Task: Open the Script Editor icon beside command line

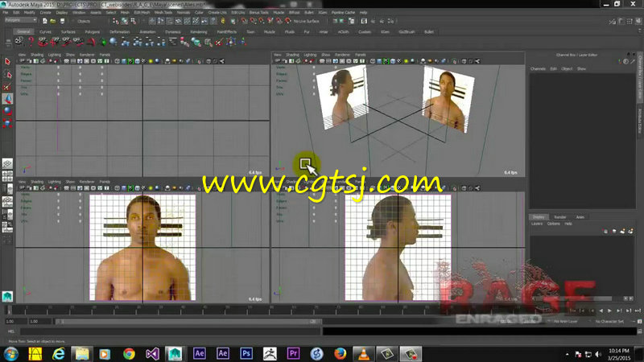Action: click(x=639, y=331)
